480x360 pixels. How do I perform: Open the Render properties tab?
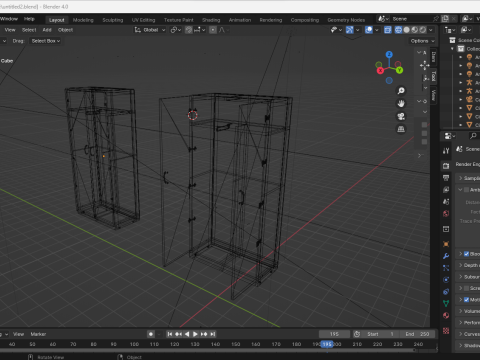(446, 166)
